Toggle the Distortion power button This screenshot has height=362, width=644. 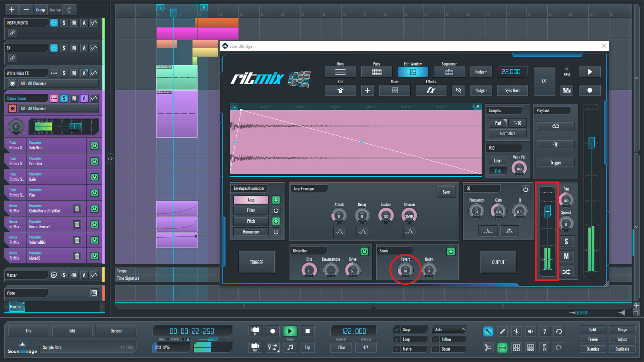pos(364,251)
